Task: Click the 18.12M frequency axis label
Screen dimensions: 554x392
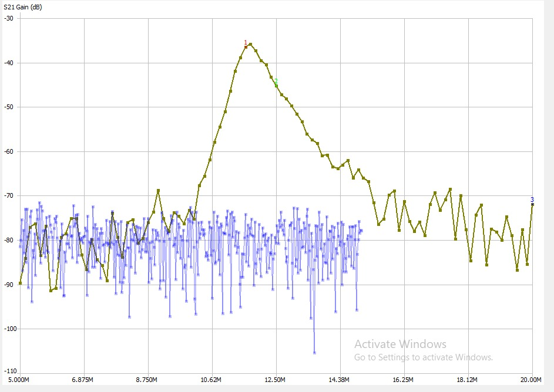Action: point(468,379)
